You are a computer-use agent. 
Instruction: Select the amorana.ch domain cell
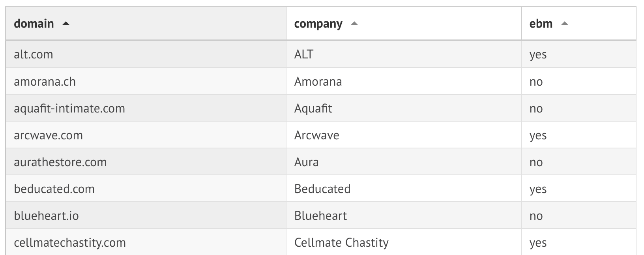(x=45, y=82)
